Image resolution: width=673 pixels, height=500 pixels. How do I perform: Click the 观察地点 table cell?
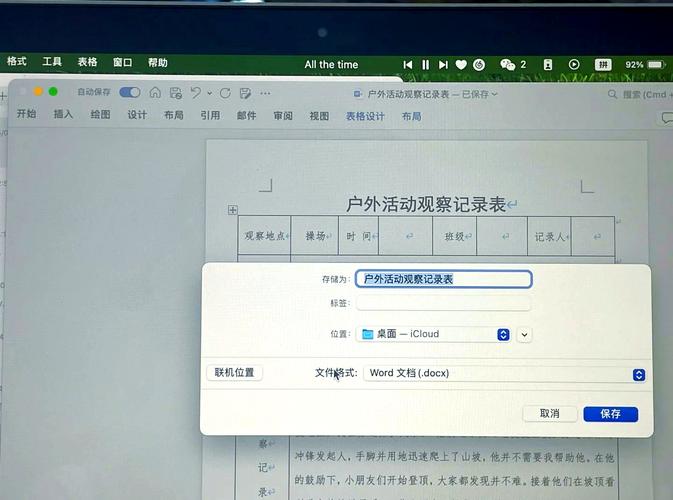(264, 236)
